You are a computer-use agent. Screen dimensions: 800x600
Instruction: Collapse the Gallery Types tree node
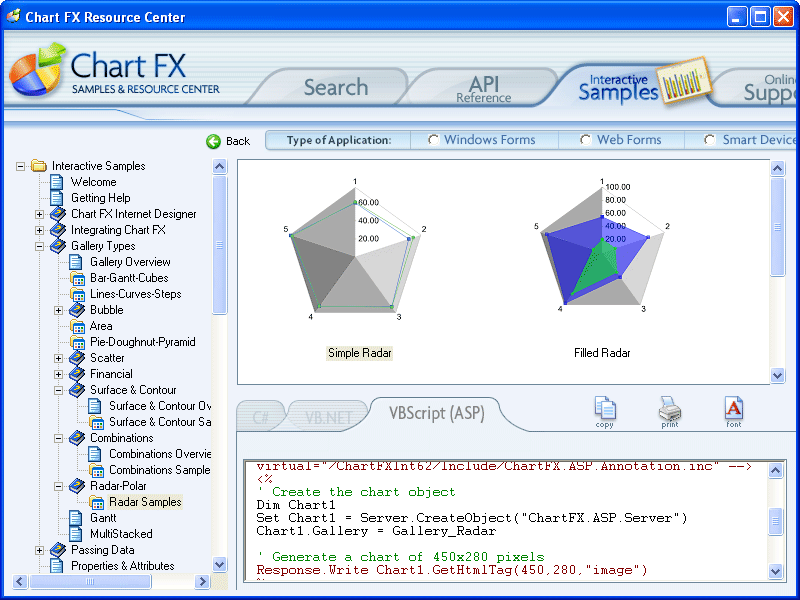[x=40, y=246]
